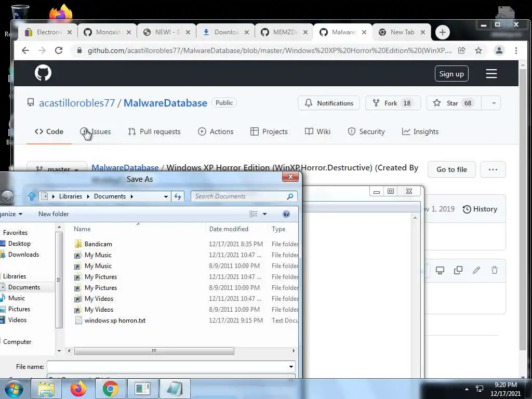This screenshot has width=532, height=399.
Task: Click the up folder arrow in Save As
Action: pyautogui.click(x=32, y=196)
